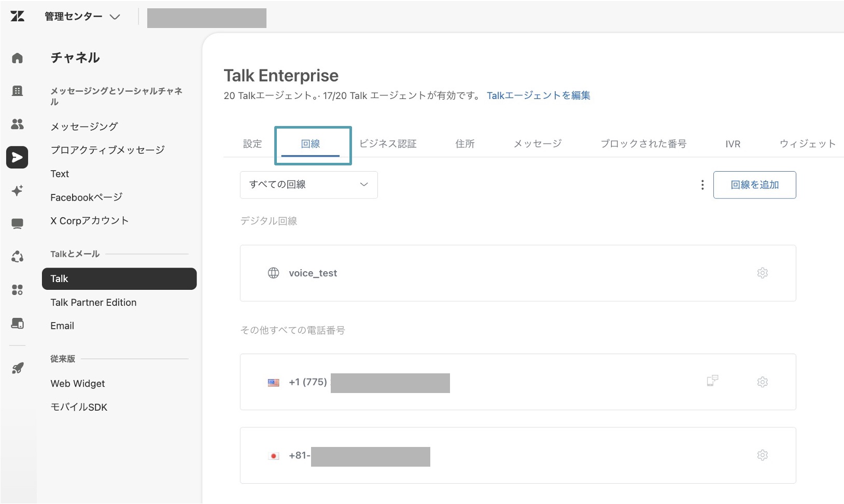Expand the 管理センター product switcher
This screenshot has width=844, height=504.
tap(82, 17)
